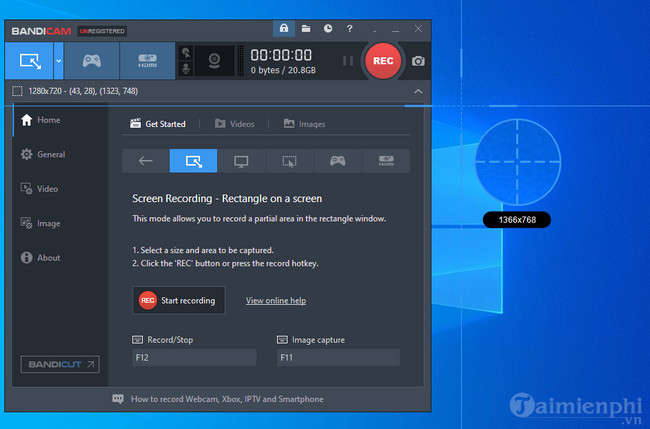Select game controller mode in strip
The height and width of the screenshot is (429, 650).
click(337, 161)
